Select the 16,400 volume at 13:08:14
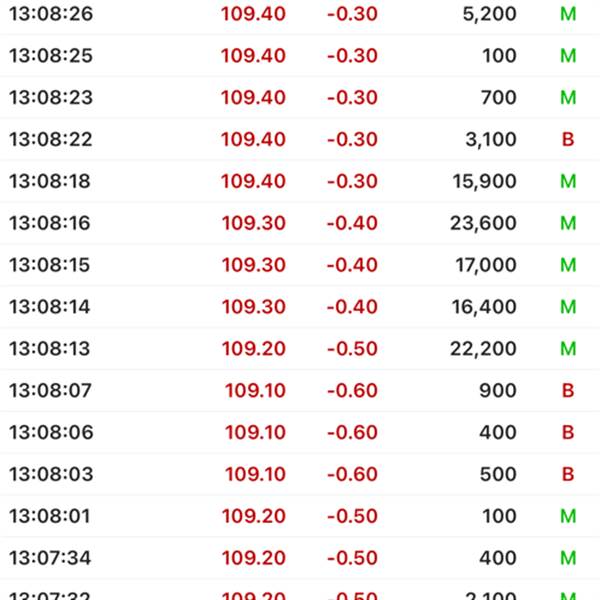This screenshot has height=600, width=600. point(484,307)
